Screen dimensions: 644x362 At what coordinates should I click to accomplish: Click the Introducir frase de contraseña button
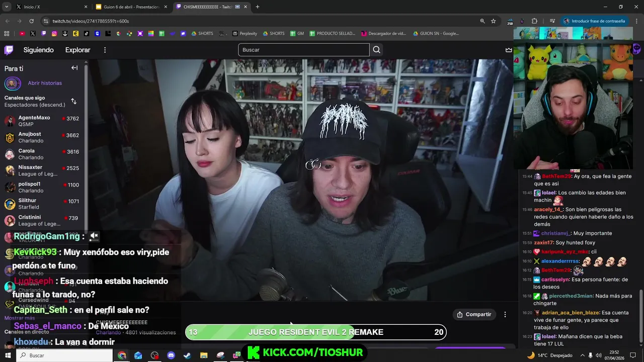594,21
